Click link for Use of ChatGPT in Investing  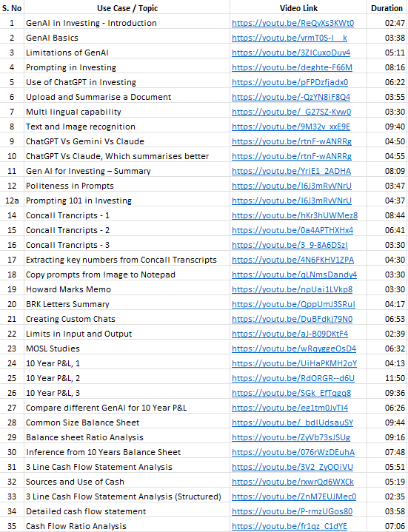click(x=290, y=82)
